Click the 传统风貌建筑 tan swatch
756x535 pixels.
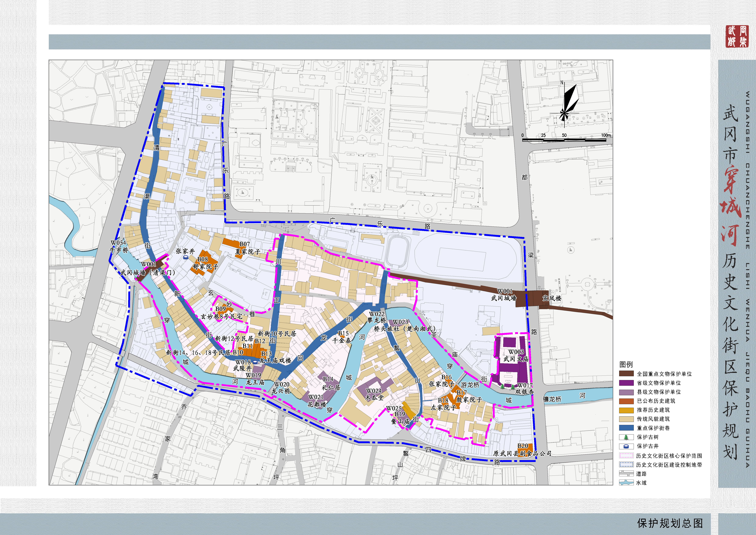tap(626, 419)
